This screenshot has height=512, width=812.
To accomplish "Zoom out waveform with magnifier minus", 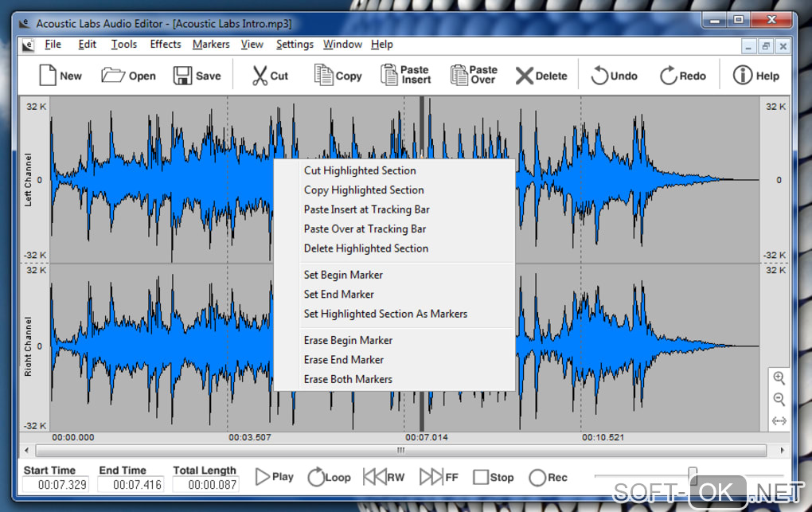I will (x=779, y=399).
